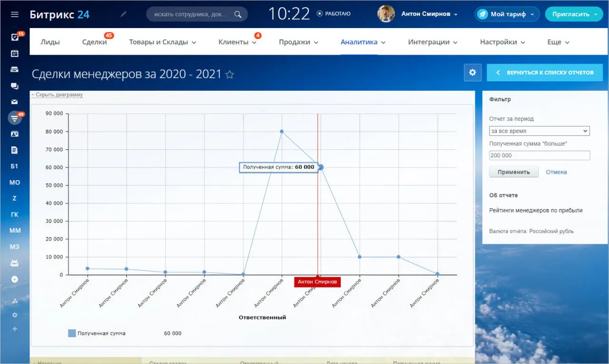Open the Drive sidebar icon
Image resolution: width=609 pixels, height=364 pixels.
pos(15,69)
